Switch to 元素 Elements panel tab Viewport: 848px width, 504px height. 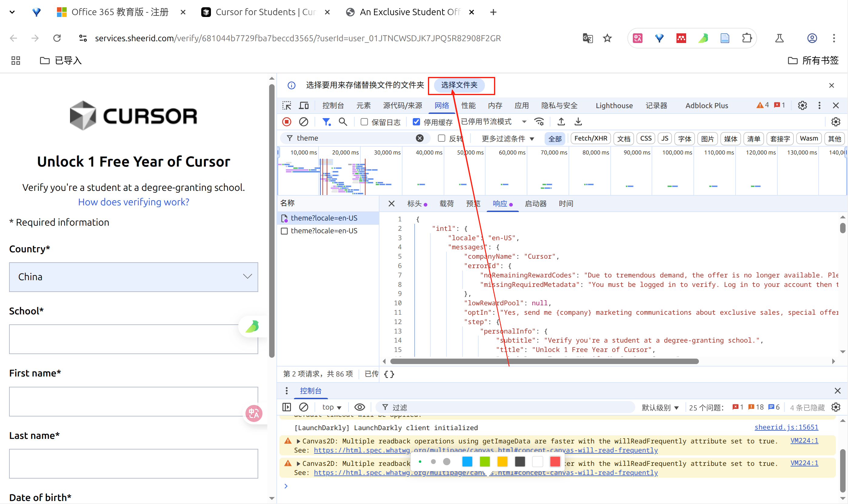tap(363, 106)
